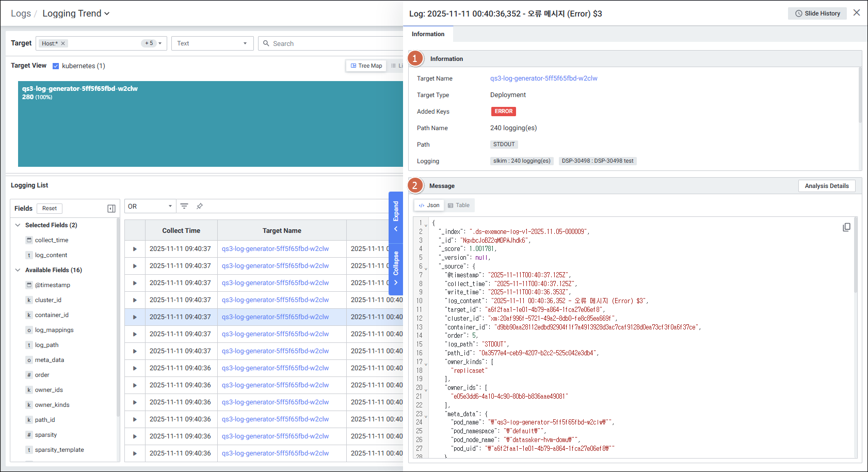Select the Tree Map view toggle
Viewport: 868px width, 472px height.
366,66
